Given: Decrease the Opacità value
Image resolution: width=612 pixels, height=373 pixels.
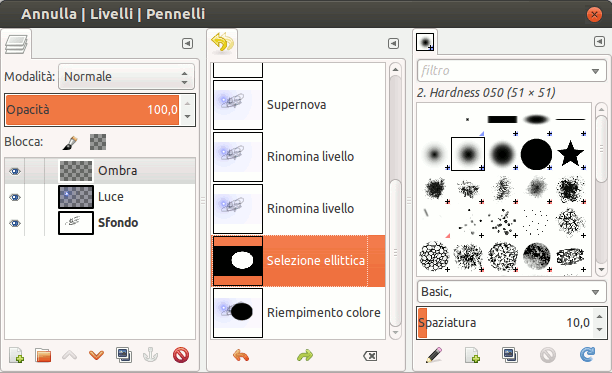Looking at the screenshot, I should pyautogui.click(x=188, y=116).
